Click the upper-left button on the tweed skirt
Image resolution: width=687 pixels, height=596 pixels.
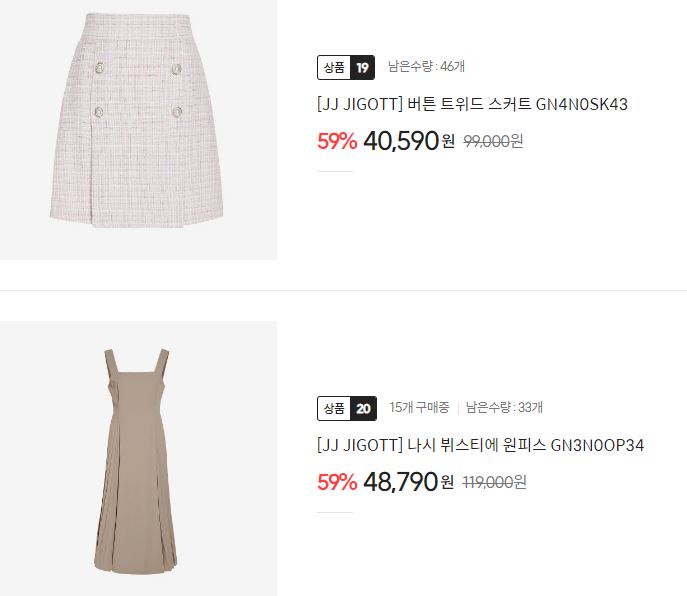pos(100,68)
